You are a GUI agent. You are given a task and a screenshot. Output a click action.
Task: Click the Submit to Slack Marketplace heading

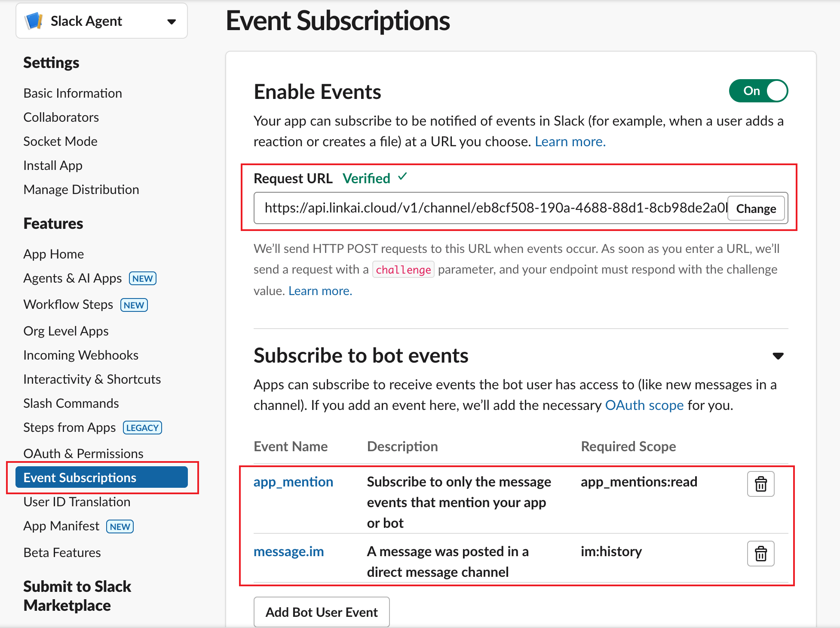click(x=77, y=596)
